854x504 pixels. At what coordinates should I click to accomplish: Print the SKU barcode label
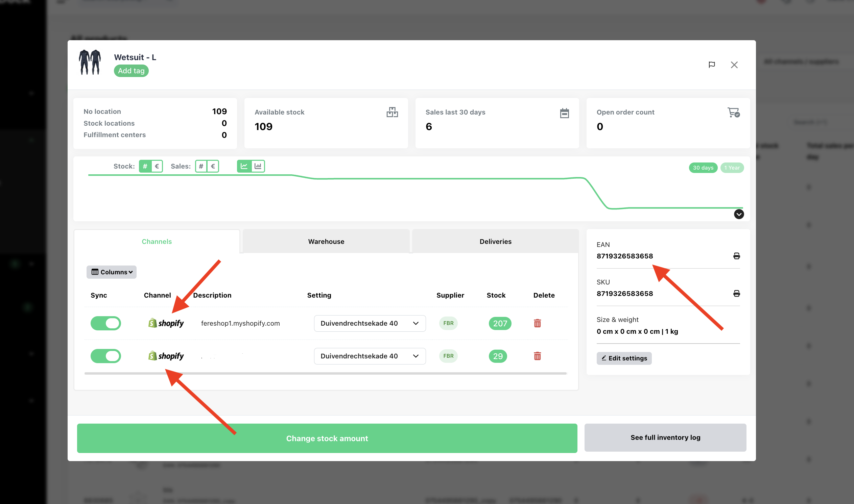(x=736, y=294)
